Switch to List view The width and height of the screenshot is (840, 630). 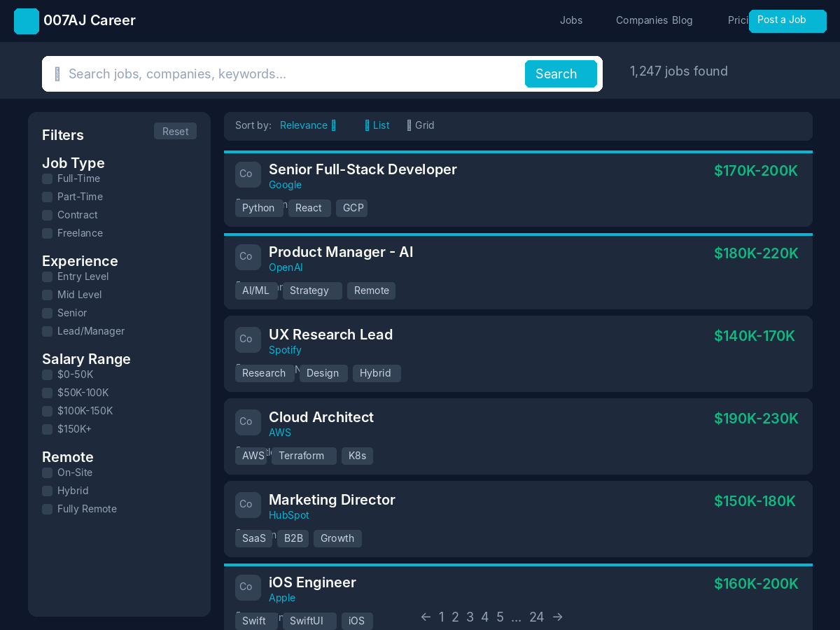(377, 125)
